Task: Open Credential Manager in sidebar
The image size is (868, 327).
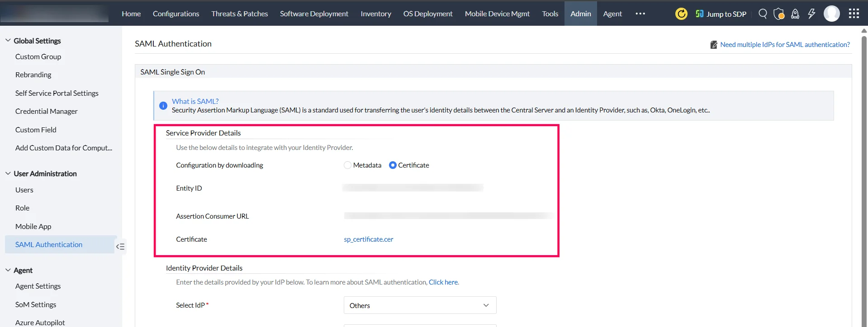Action: [x=46, y=111]
